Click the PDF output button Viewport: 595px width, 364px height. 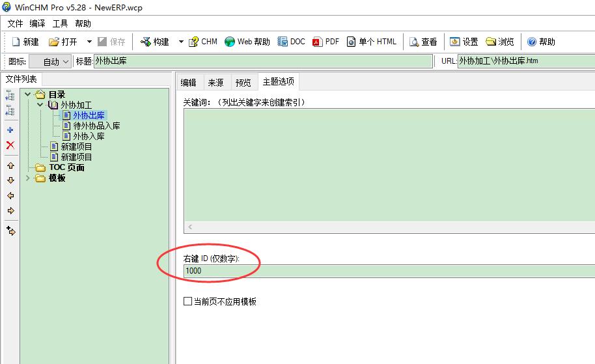tap(325, 42)
